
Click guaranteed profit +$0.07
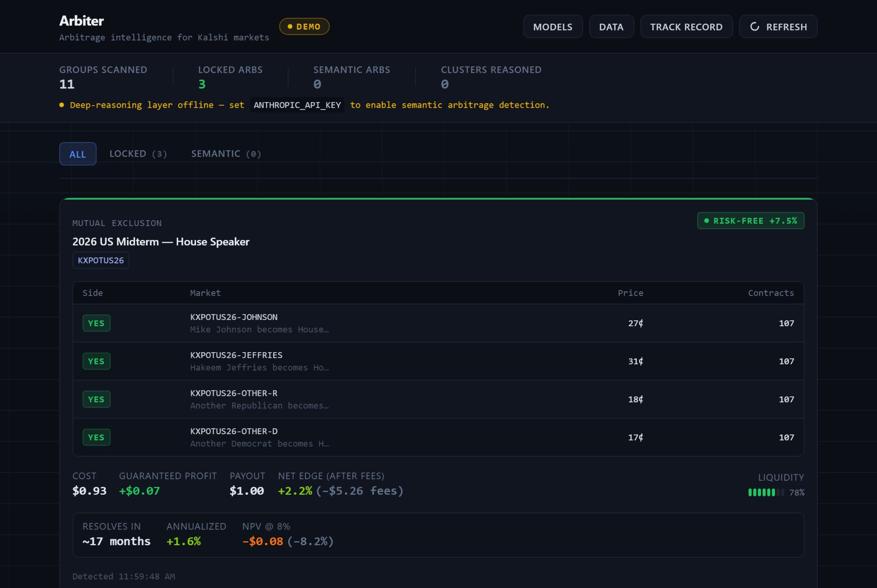point(139,491)
